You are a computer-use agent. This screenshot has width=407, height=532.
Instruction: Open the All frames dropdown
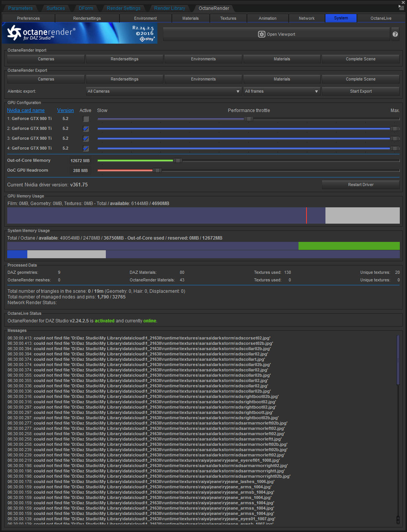point(282,92)
